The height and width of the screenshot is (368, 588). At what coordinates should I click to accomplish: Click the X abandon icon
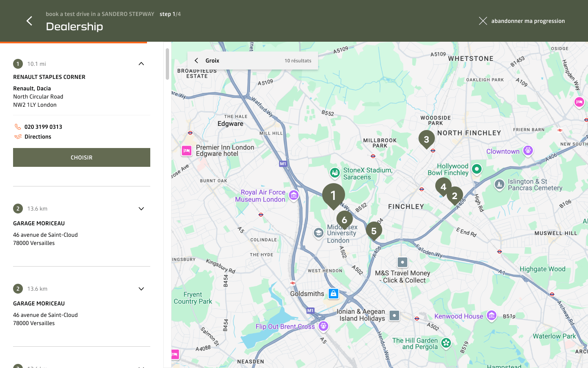483,21
